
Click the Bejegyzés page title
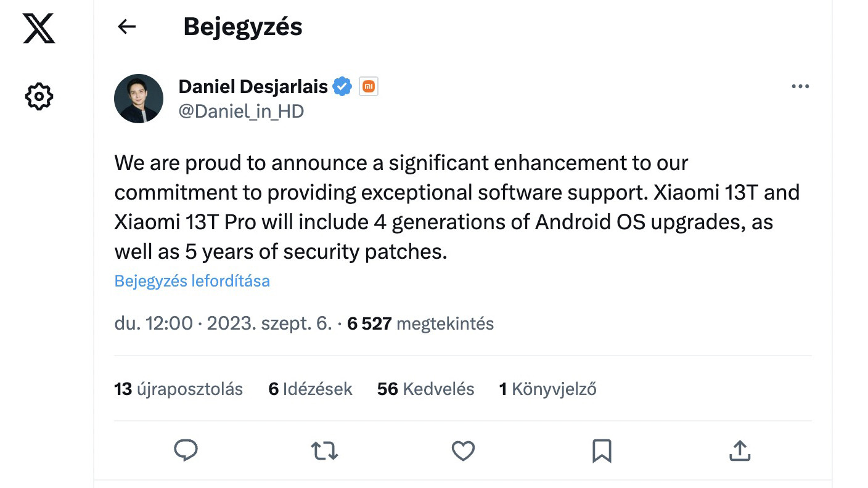pos(242,26)
